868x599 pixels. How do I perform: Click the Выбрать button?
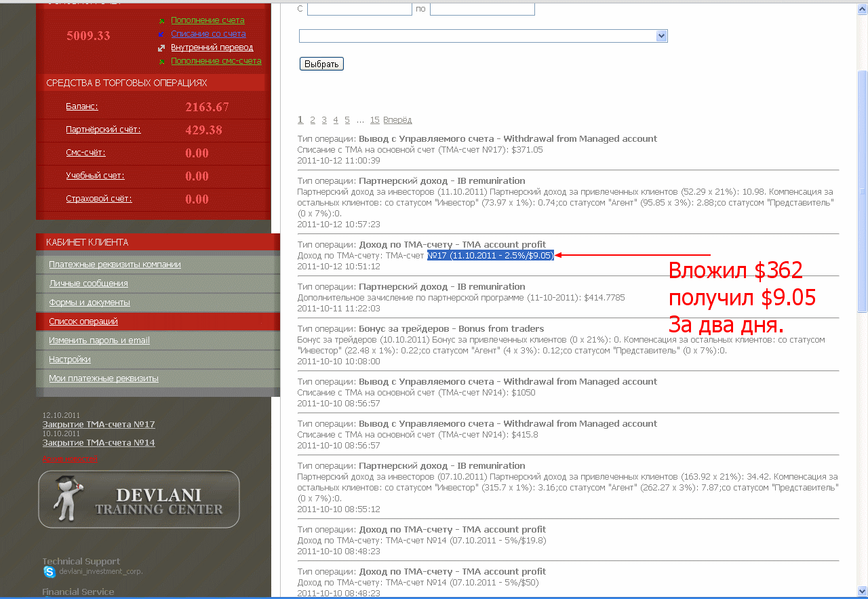(321, 64)
